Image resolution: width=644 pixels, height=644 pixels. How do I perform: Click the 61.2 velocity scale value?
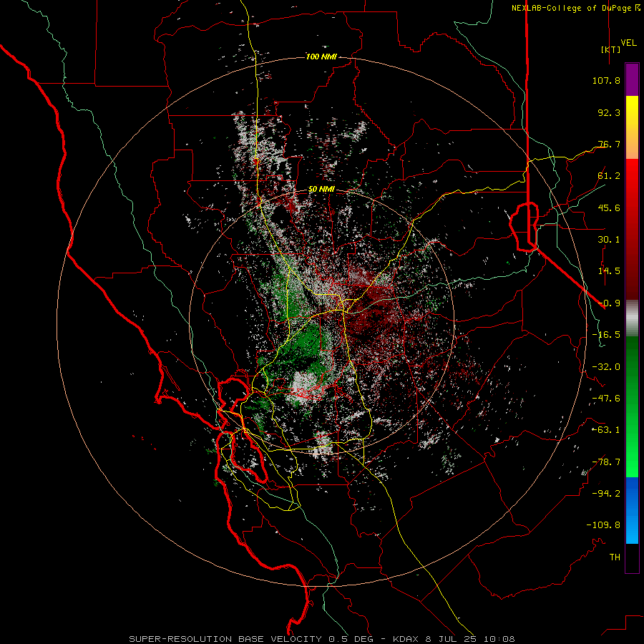click(x=609, y=176)
